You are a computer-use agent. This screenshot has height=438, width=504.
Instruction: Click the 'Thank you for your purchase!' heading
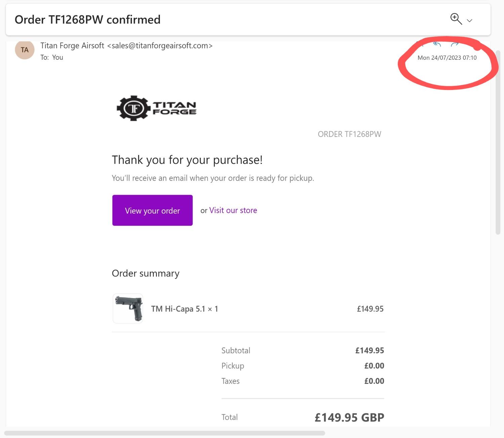pyautogui.click(x=187, y=160)
